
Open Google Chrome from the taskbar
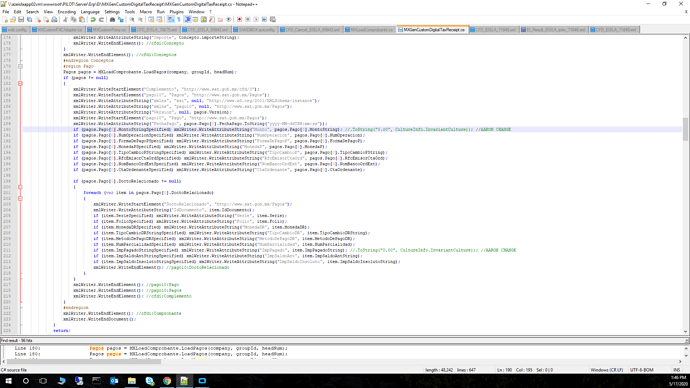[x=167, y=381]
